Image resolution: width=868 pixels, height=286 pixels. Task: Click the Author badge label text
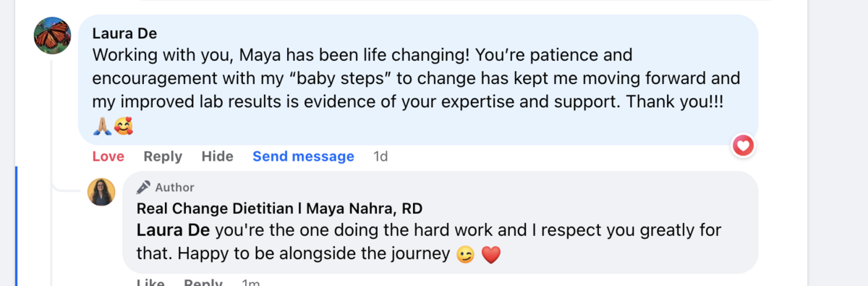[174, 187]
